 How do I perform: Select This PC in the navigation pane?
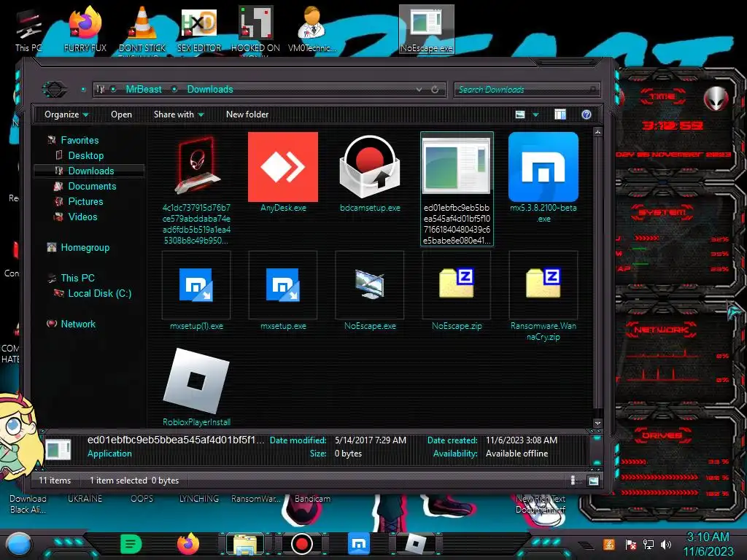point(77,278)
